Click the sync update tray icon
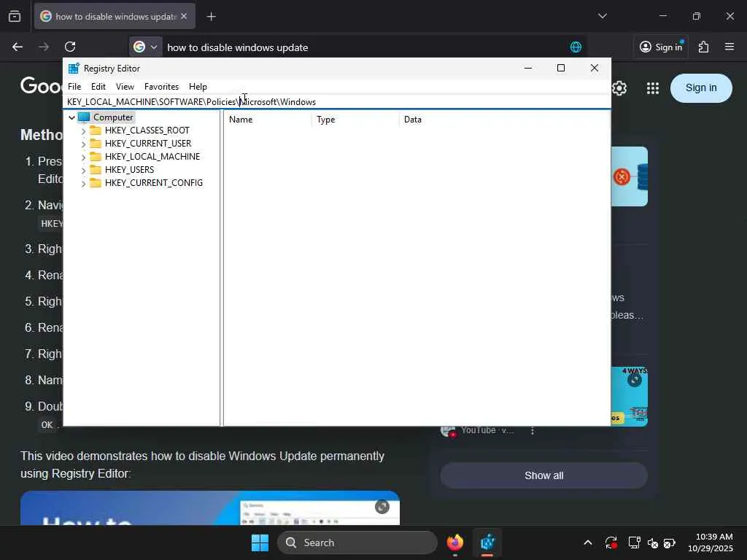Viewport: 747px width, 560px height. tap(611, 542)
